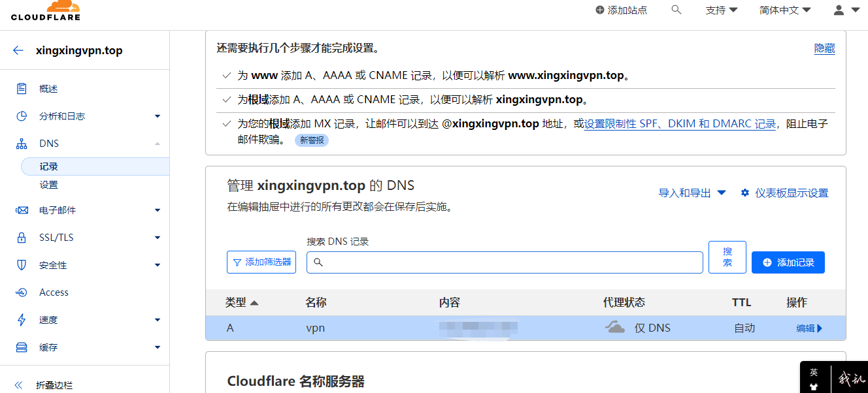The height and width of the screenshot is (393, 868).
Task: Expand 速度 submenu arrow
Action: 158,320
